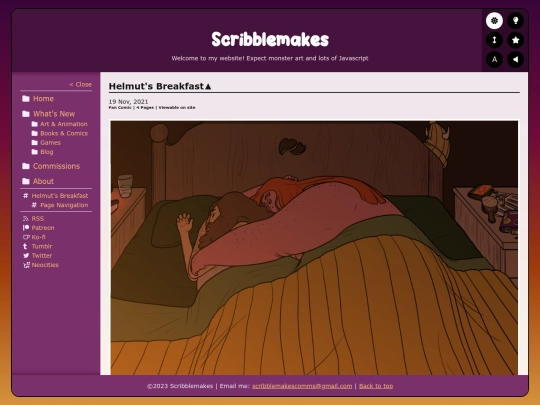Click the gear settings icon

pos(494,21)
